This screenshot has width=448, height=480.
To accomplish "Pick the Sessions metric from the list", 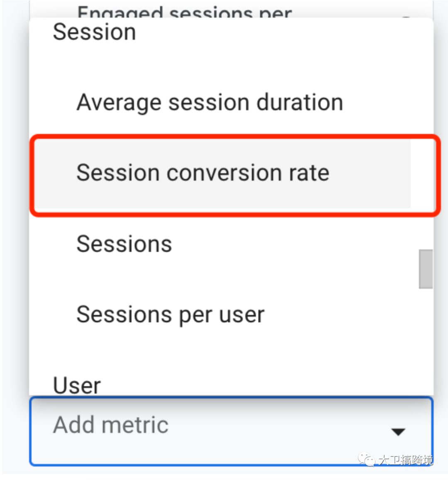I will 124,244.
